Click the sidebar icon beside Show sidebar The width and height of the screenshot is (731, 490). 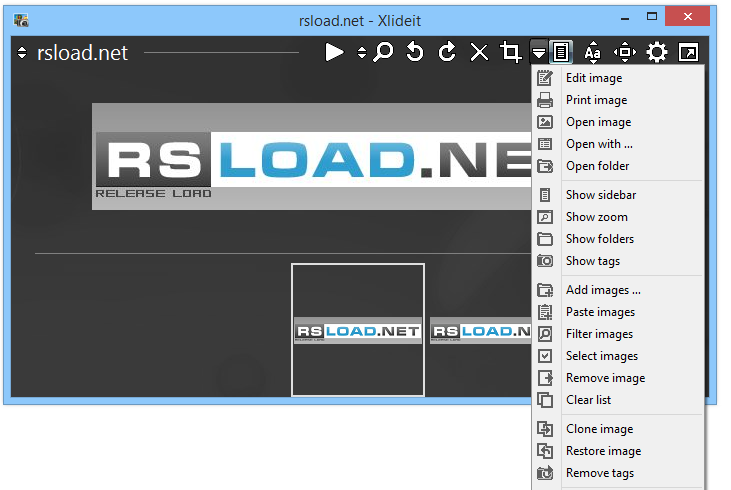point(545,194)
